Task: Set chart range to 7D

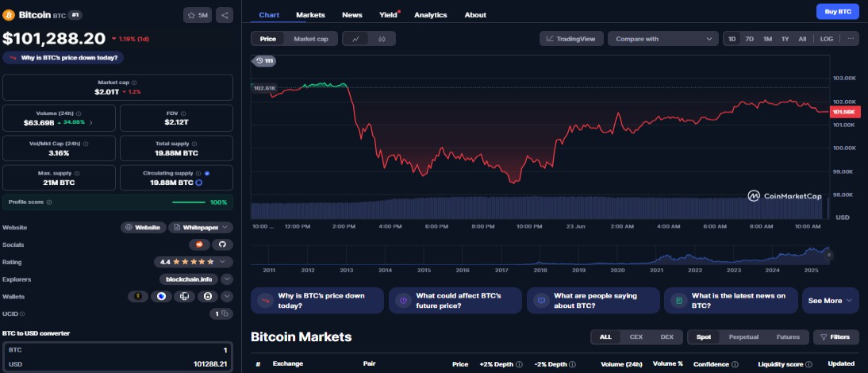Action: 749,39
